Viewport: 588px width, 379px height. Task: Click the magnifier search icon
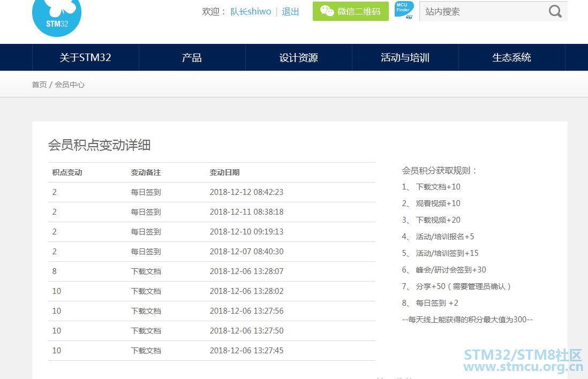(x=555, y=12)
